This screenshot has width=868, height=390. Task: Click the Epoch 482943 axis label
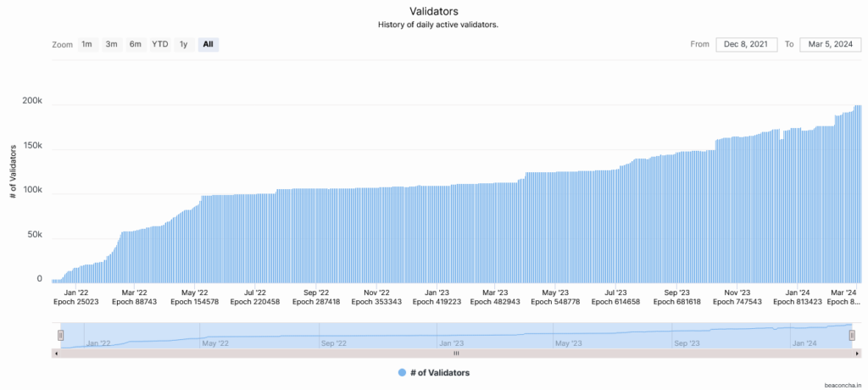(x=495, y=302)
